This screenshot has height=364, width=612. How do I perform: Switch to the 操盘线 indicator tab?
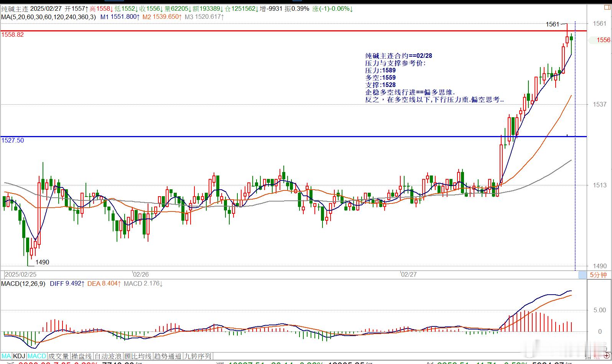[82, 356]
